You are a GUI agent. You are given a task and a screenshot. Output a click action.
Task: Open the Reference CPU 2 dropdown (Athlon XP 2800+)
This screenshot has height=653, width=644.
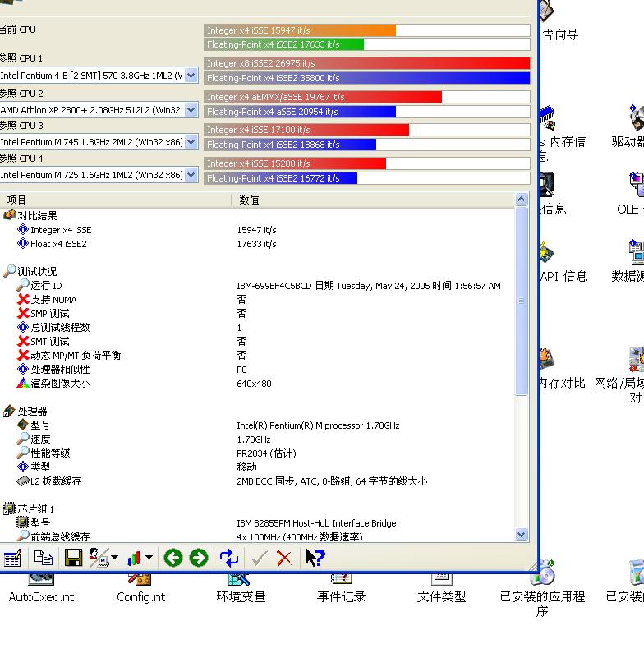[191, 110]
